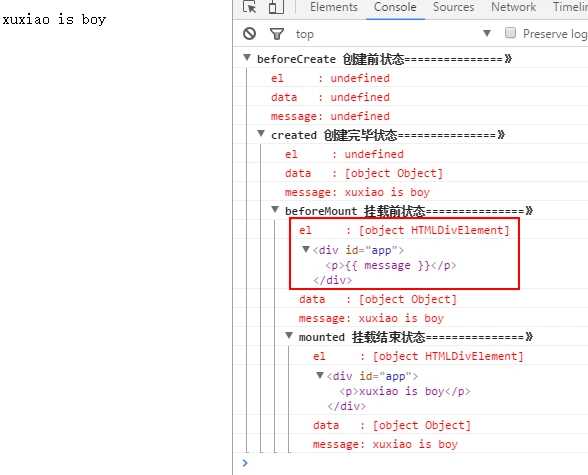Click 'data : [object Object]' under created
This screenshot has width=588, height=475.
pos(364,174)
